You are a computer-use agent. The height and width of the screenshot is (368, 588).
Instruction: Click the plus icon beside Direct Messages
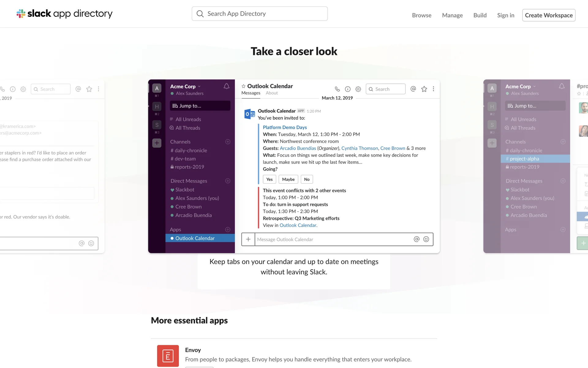click(228, 181)
